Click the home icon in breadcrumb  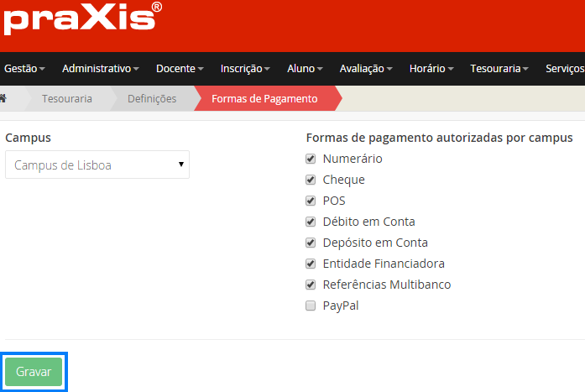[3, 98]
